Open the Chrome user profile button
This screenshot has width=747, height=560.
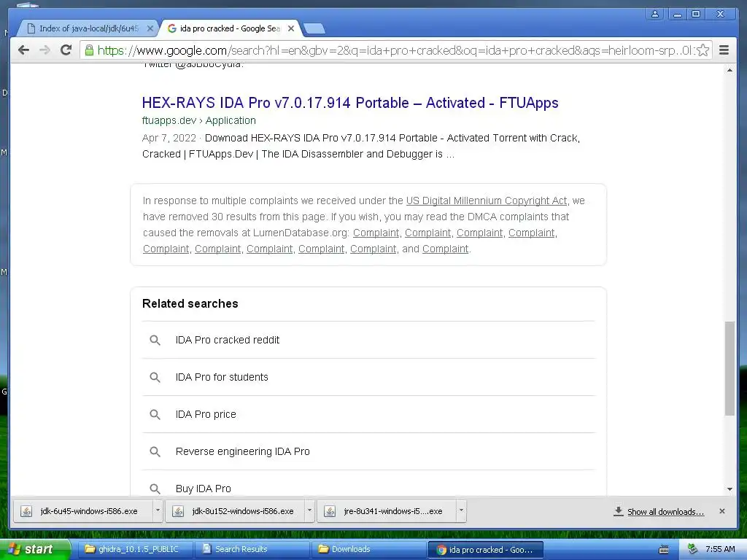pos(655,14)
